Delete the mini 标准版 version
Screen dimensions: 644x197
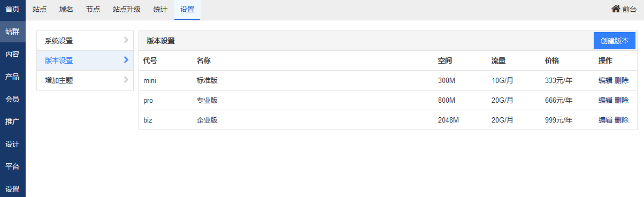coord(622,81)
